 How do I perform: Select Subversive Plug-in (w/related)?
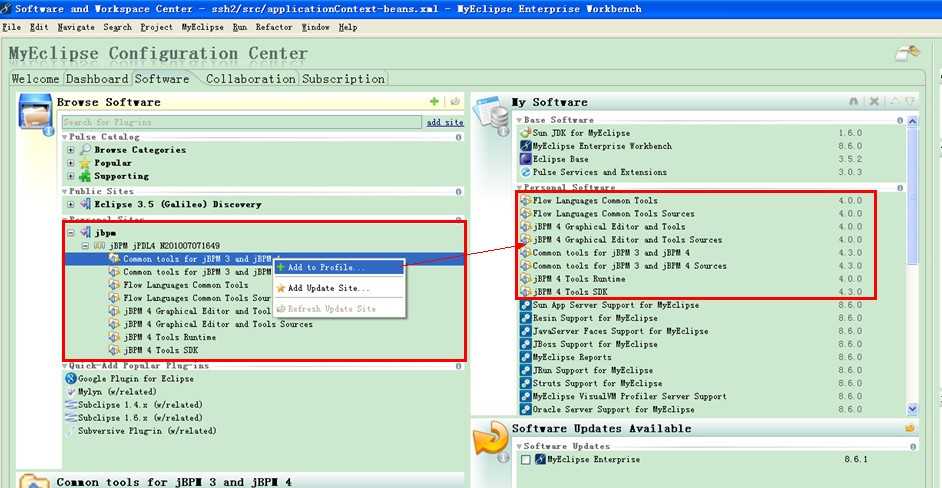point(147,431)
